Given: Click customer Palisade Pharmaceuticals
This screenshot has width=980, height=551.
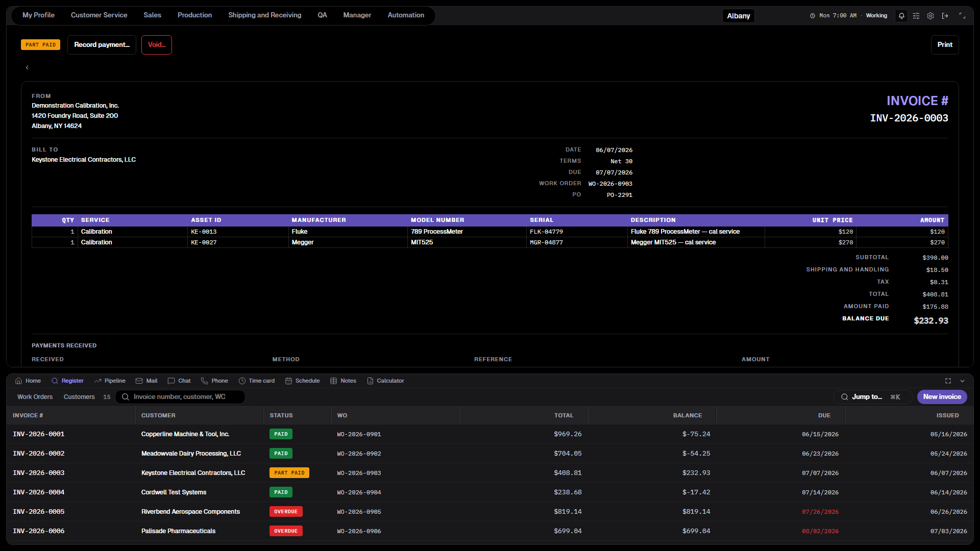Looking at the screenshot, I should (x=178, y=531).
